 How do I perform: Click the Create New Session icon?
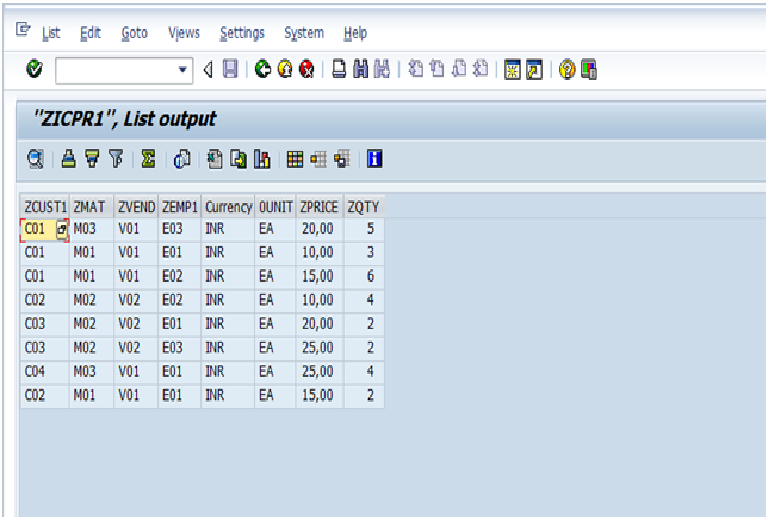point(512,70)
